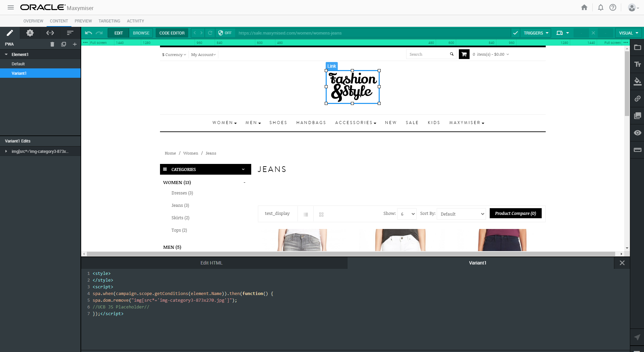Collapse the WOMEN (13) category list
Viewport: 644px width, 352px height.
245,183
